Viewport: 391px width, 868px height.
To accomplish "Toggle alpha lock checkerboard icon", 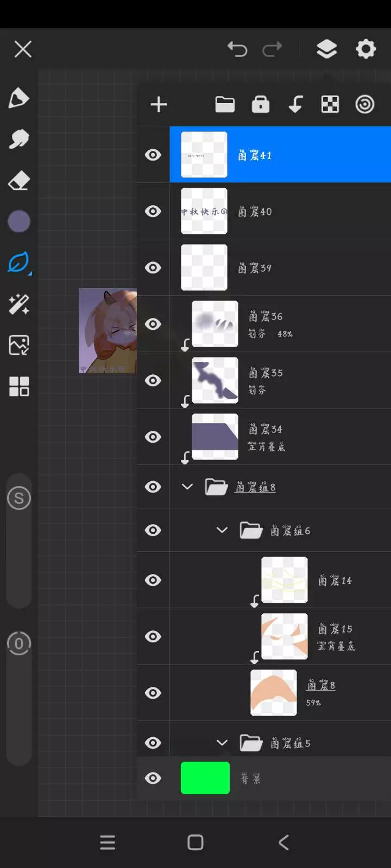I will point(330,104).
